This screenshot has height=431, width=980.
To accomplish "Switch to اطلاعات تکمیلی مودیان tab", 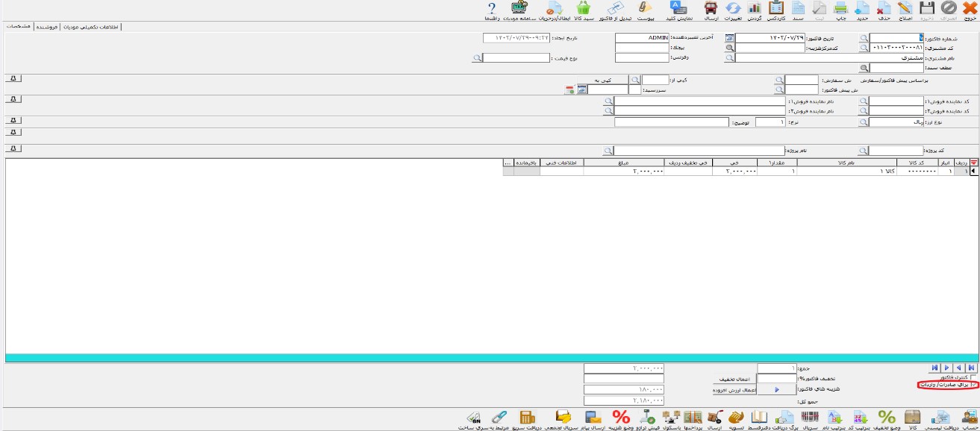I will (x=92, y=27).
